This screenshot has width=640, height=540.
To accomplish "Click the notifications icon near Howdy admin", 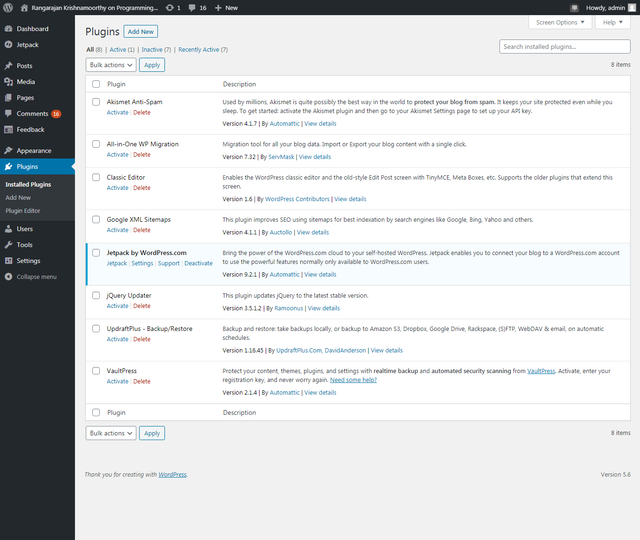I will pyautogui.click(x=574, y=8).
